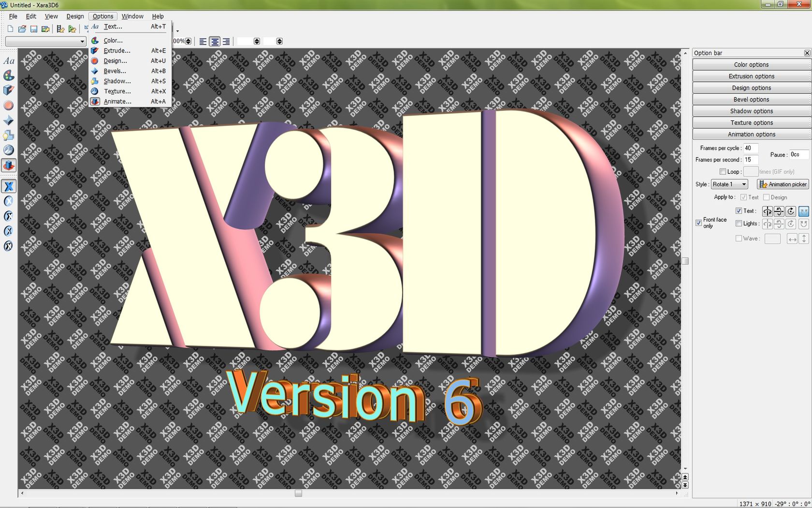This screenshot has height=508, width=812.
Task: Open a file with the folder icon
Action: tap(22, 29)
